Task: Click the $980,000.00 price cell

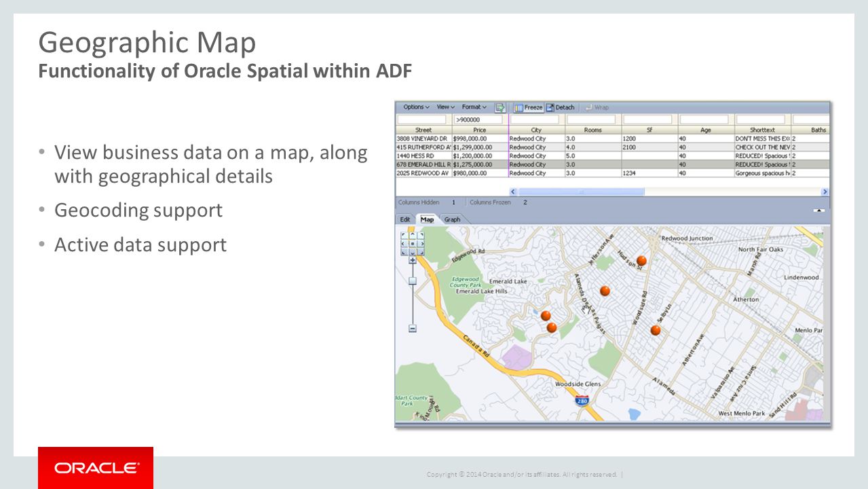Action: (x=479, y=173)
